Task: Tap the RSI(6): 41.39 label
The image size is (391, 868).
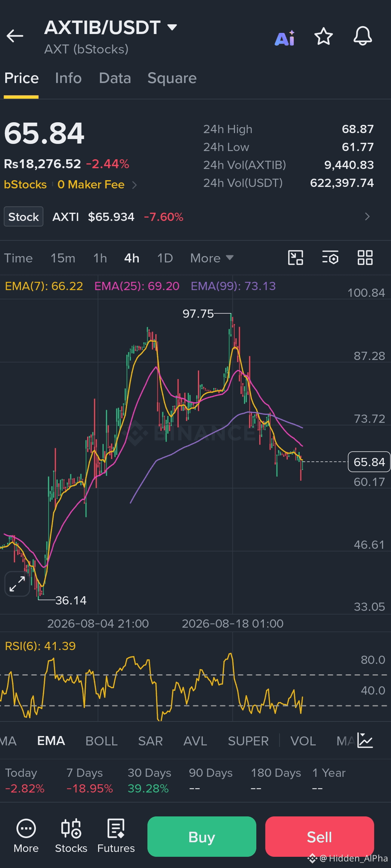Action: 40,646
